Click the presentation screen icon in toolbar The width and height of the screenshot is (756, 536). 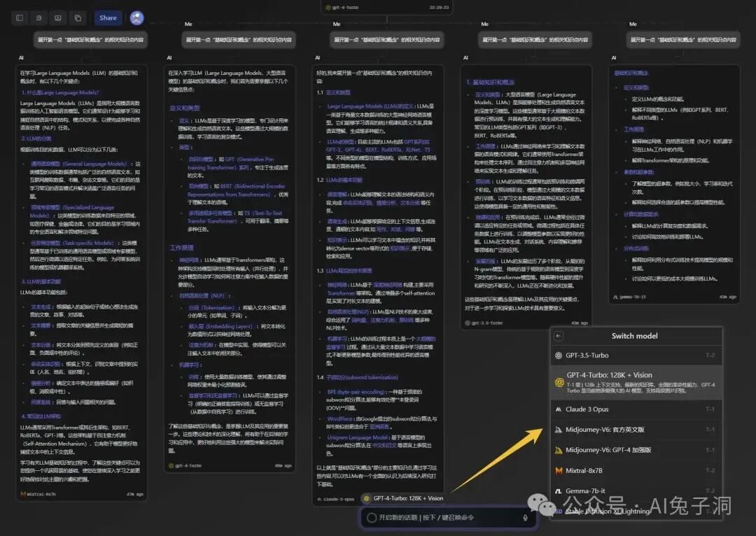(x=58, y=17)
